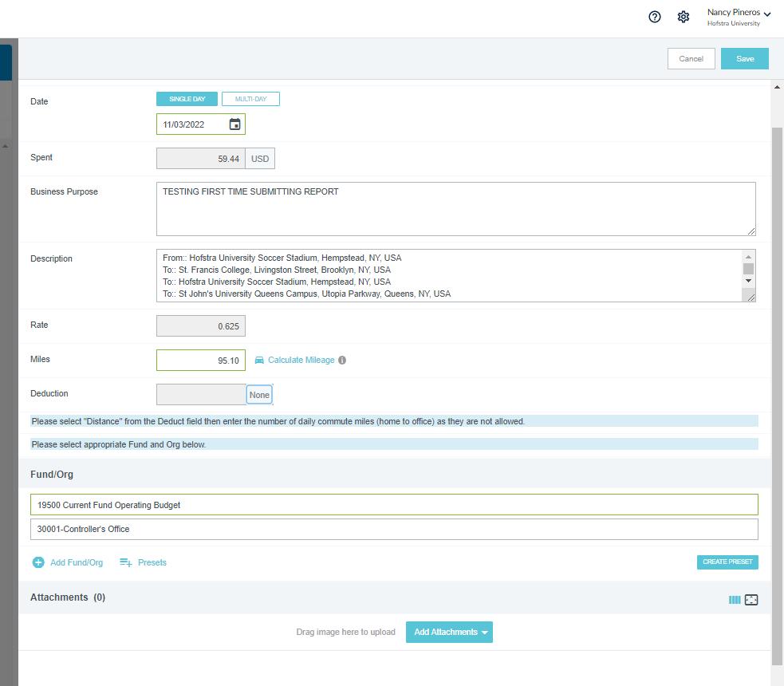Click the Cancel button
The image size is (784, 686).
click(691, 58)
